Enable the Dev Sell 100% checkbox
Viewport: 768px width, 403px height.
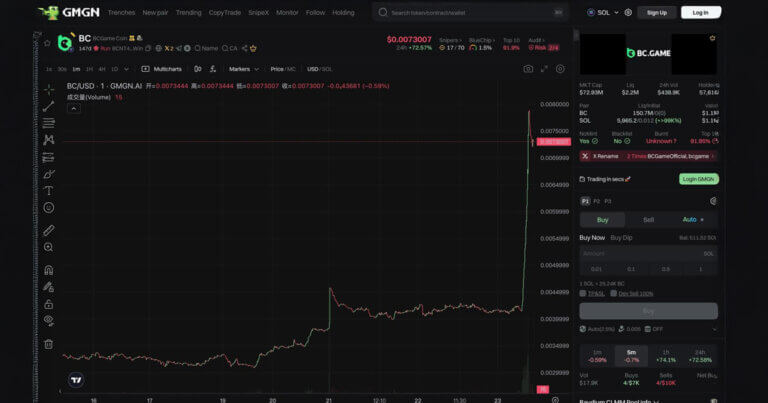tap(613, 293)
